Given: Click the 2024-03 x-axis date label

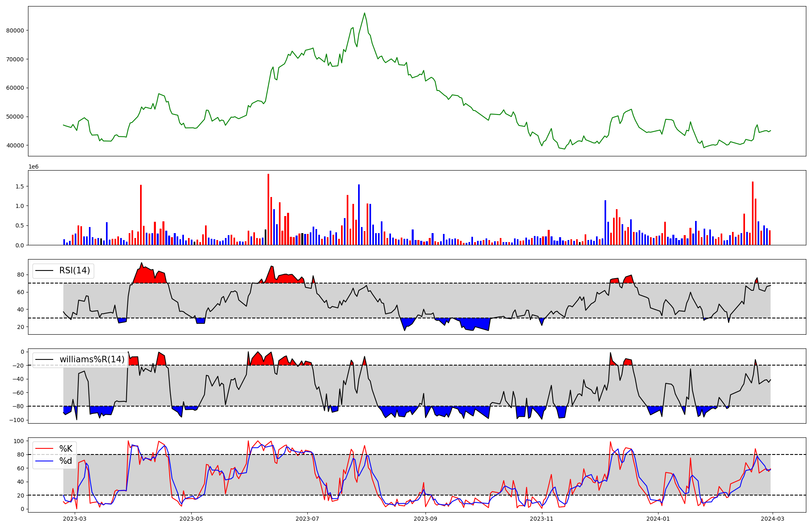Looking at the screenshot, I should [772, 519].
